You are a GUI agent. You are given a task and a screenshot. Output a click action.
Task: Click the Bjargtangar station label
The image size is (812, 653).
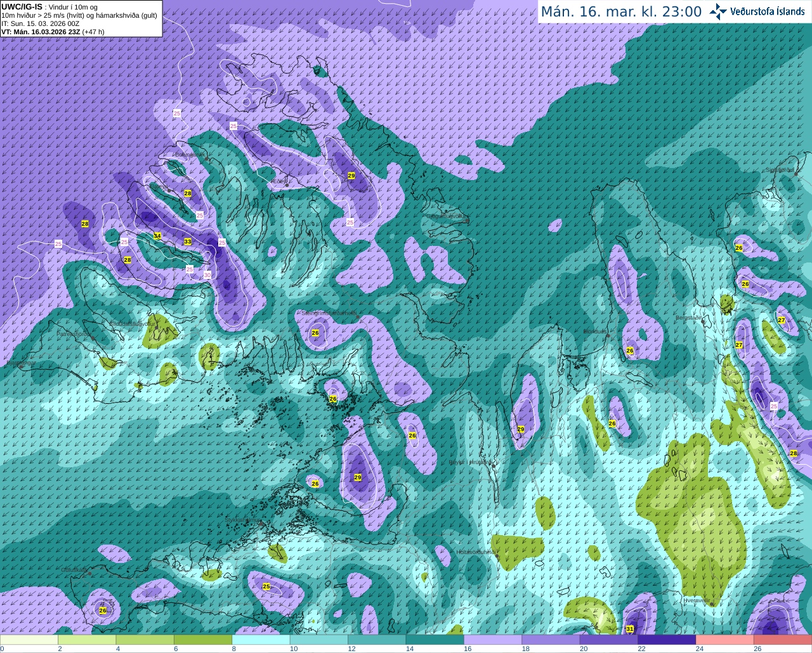[x=22, y=363]
